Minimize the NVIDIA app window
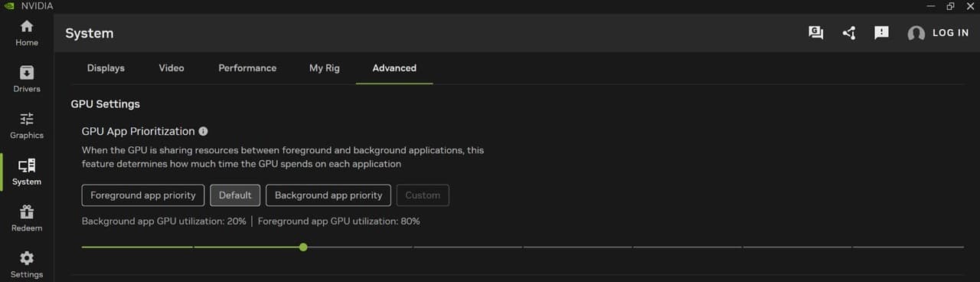Viewport: 980px width, 282px height. (930, 6)
